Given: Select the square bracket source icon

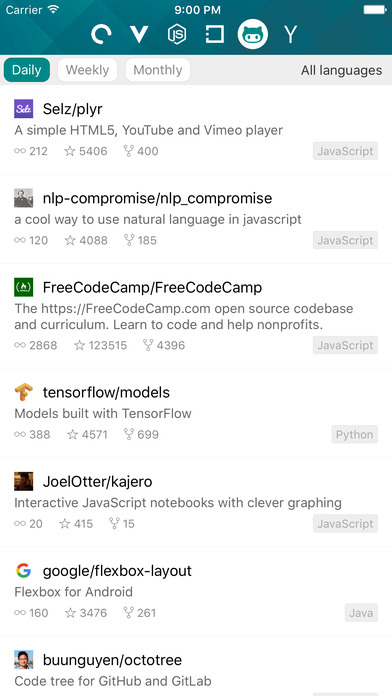Looking at the screenshot, I should coord(215,34).
